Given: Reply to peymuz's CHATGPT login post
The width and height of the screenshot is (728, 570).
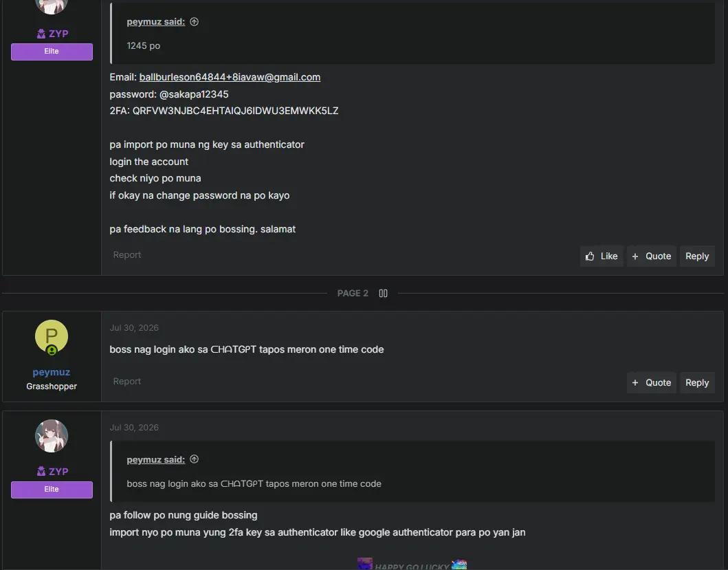Looking at the screenshot, I should pyautogui.click(x=697, y=382).
